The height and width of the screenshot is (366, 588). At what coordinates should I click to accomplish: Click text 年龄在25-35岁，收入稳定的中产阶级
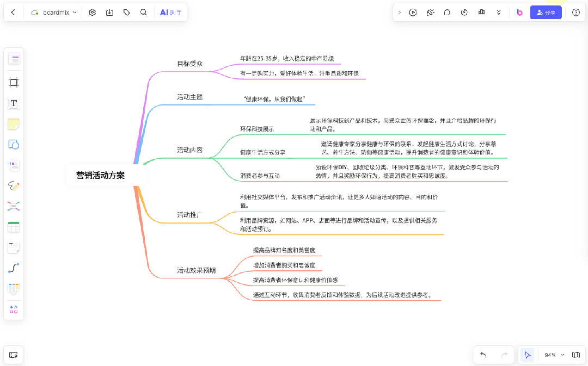click(287, 58)
